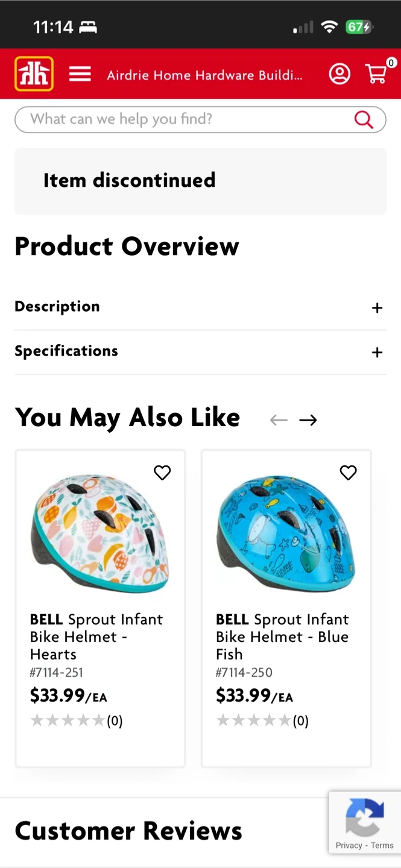Tap the reCAPTCHA badge icon
Screen dimensions: 401x868
point(365,816)
